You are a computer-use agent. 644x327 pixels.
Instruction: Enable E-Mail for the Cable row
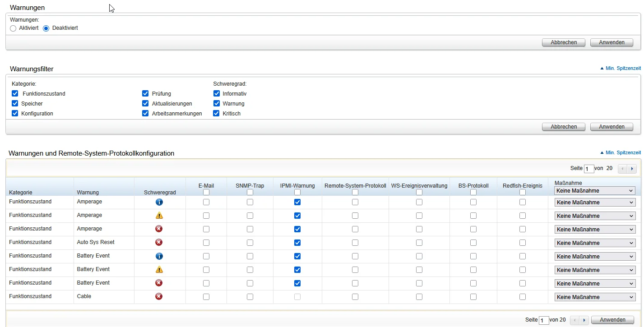click(x=206, y=297)
